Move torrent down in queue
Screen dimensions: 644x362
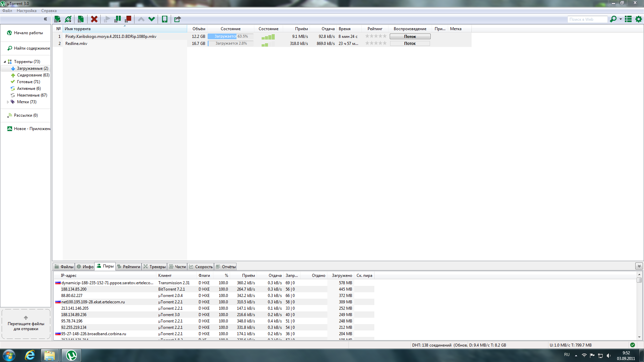tap(152, 19)
